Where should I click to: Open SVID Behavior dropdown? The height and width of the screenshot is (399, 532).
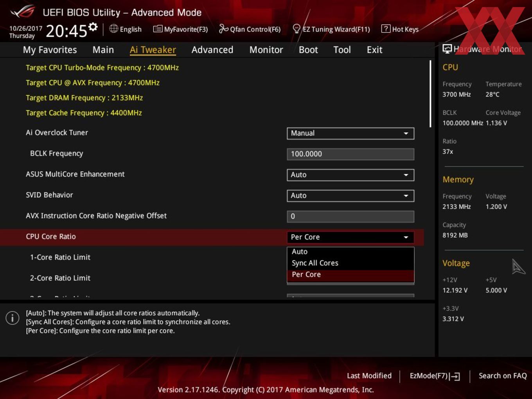tap(350, 196)
